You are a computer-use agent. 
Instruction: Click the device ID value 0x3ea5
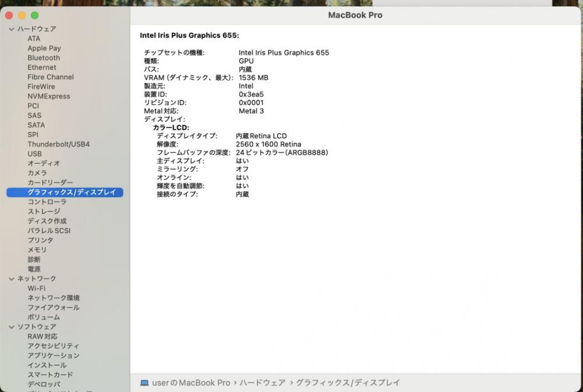(x=251, y=94)
